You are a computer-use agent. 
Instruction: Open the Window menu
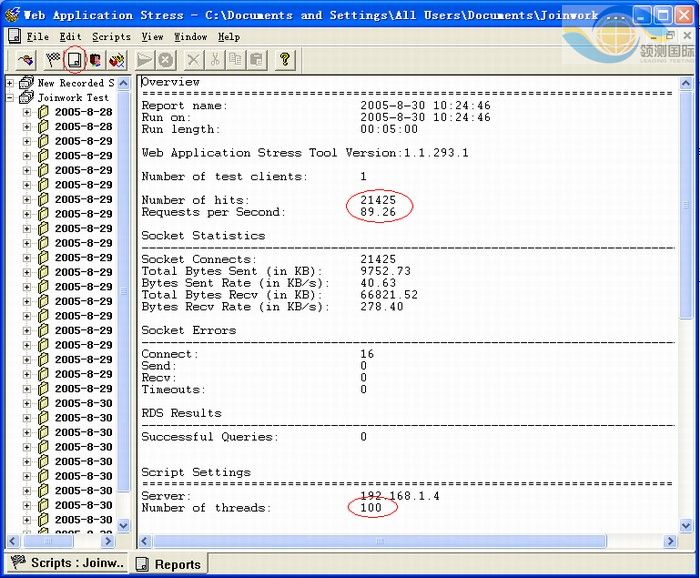click(x=191, y=37)
